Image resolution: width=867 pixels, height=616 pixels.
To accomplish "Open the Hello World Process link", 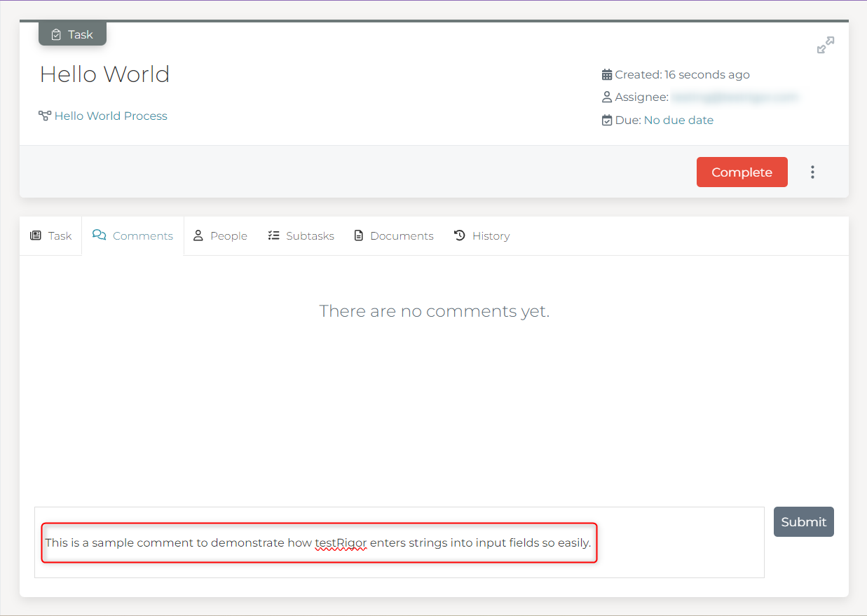I will 111,116.
